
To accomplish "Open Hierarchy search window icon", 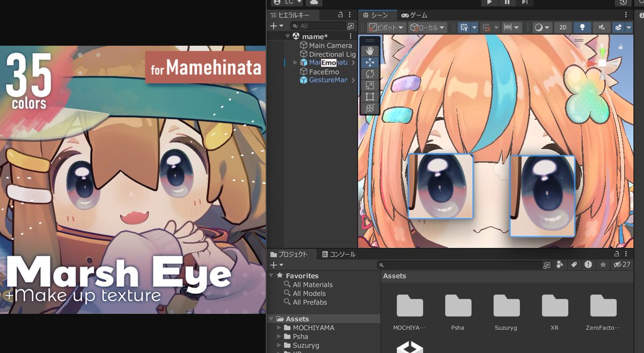I will 350,26.
